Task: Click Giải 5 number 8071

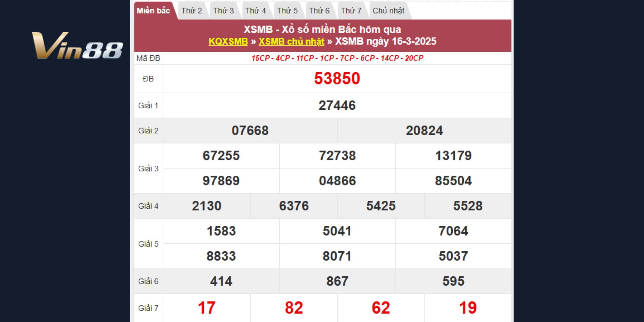Action: coord(337,256)
